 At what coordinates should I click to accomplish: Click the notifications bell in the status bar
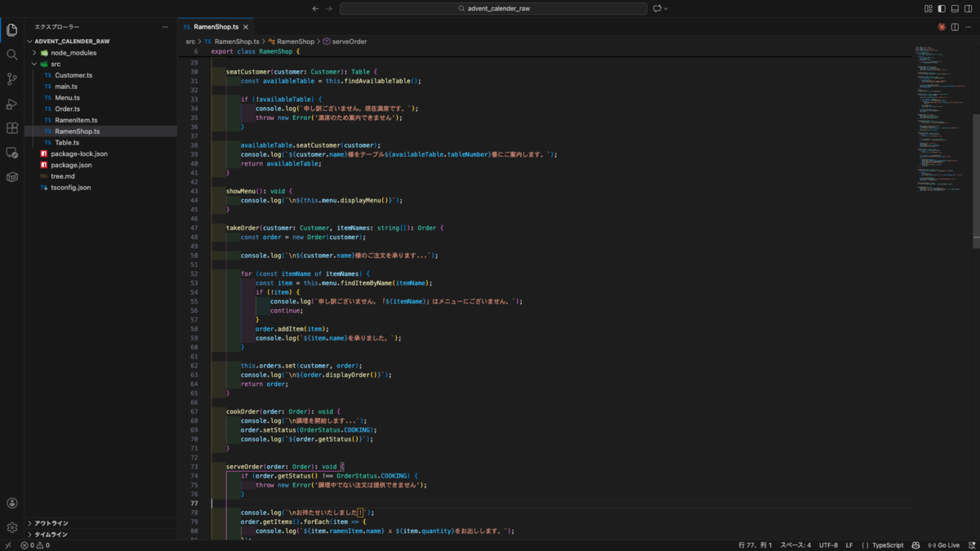pyautogui.click(x=970, y=545)
